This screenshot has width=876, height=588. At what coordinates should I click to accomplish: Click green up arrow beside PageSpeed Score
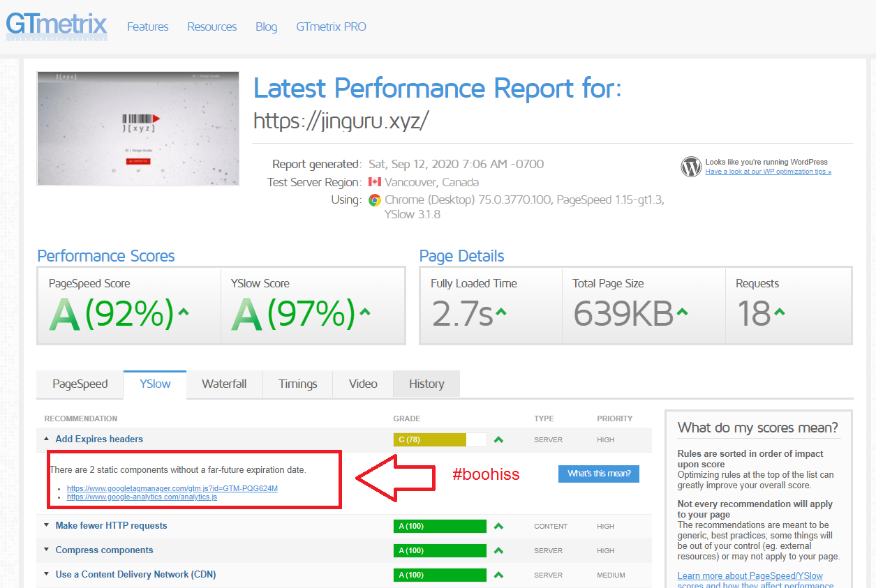[184, 312]
